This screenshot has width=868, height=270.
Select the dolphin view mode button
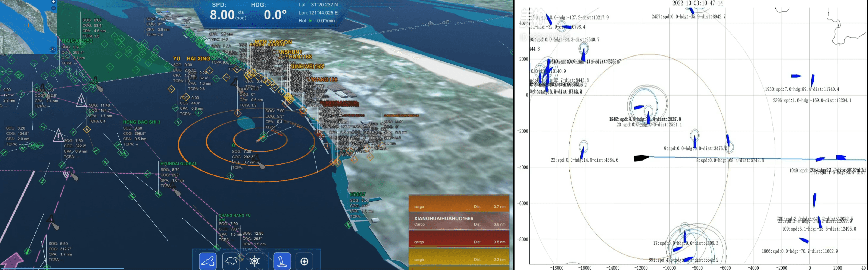pos(231,261)
